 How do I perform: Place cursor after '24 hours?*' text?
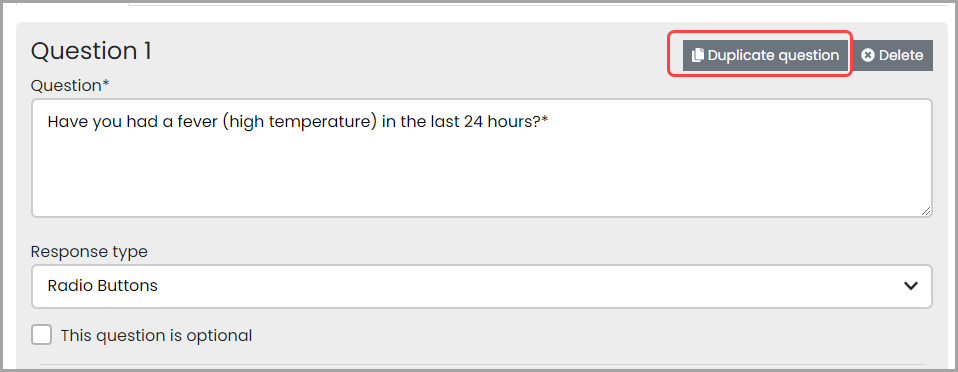549,122
